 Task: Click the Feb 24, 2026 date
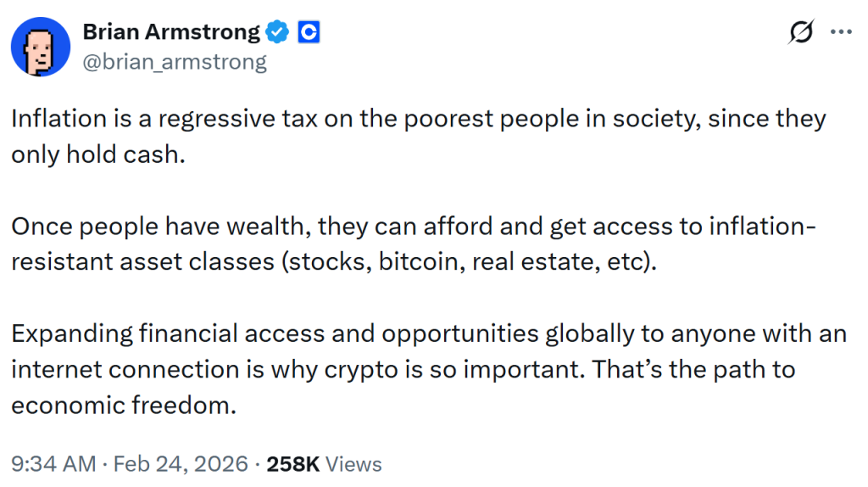click(181, 464)
